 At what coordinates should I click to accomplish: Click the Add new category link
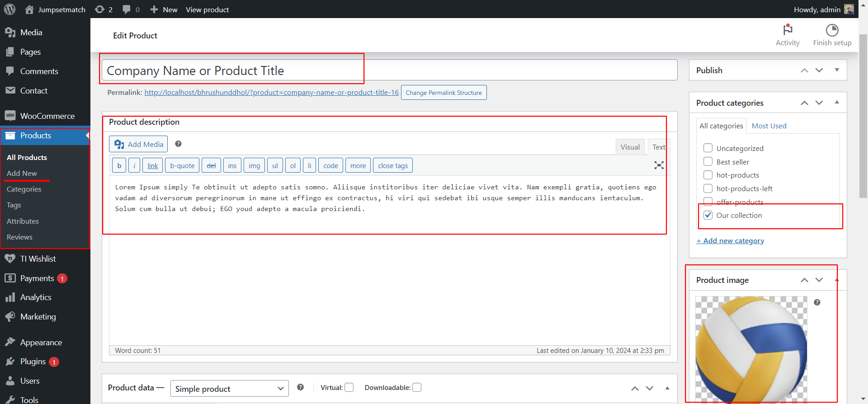731,241
